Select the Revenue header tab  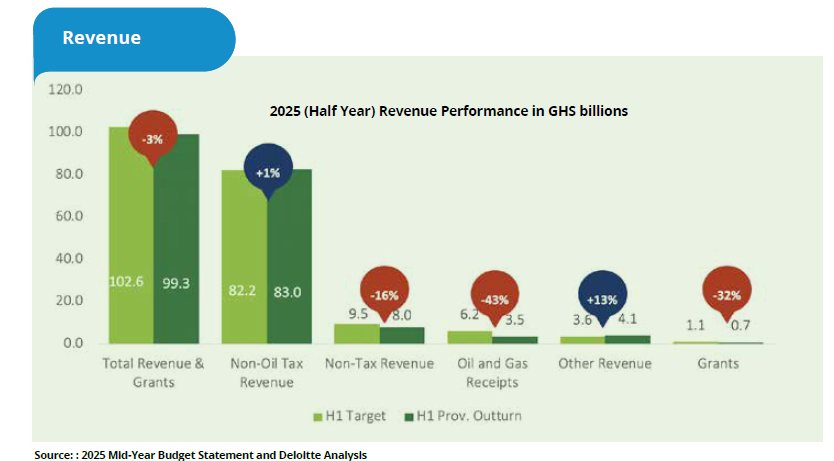coord(102,38)
